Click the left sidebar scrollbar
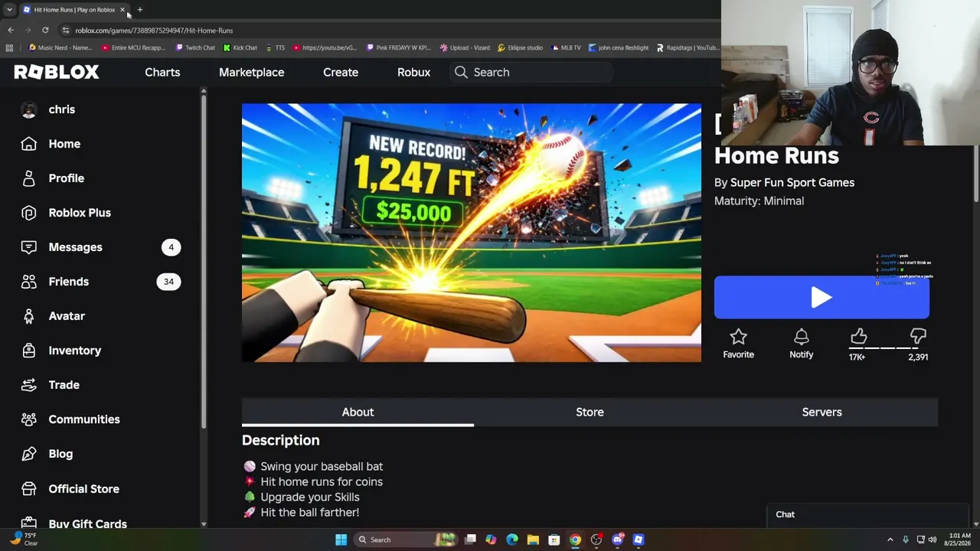Screen dimensions: 980x551 coord(203,260)
